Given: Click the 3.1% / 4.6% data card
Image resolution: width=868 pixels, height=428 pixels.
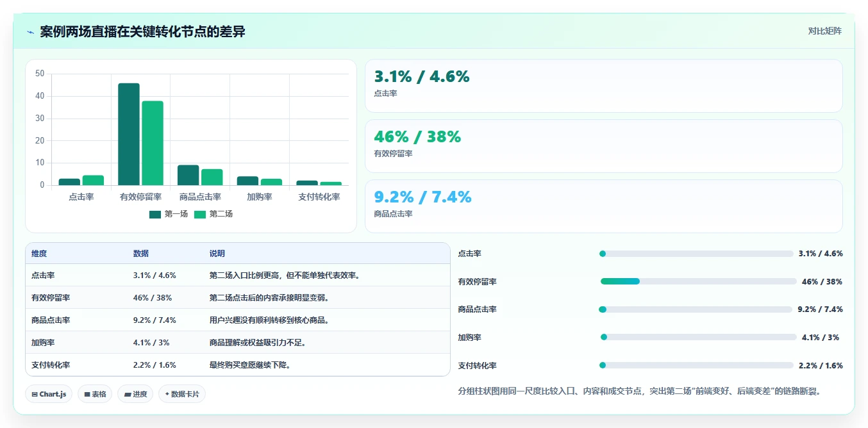Looking at the screenshot, I should (x=603, y=86).
